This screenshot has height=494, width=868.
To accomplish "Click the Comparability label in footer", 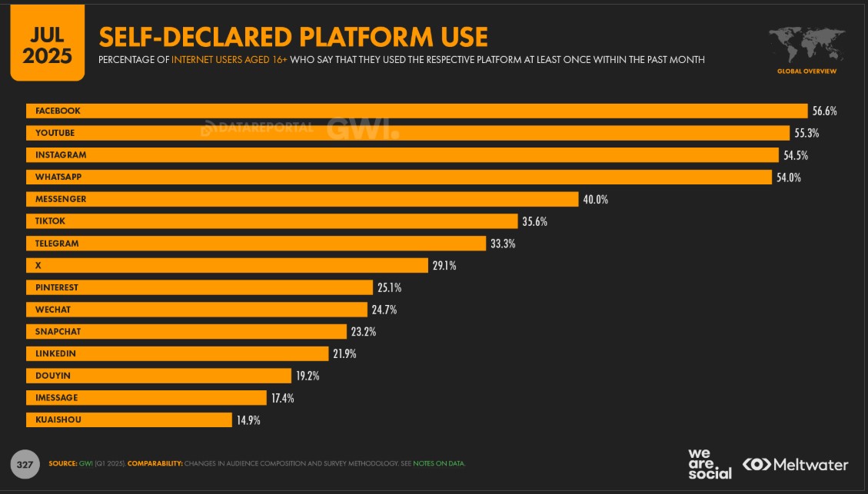I will pos(155,463).
